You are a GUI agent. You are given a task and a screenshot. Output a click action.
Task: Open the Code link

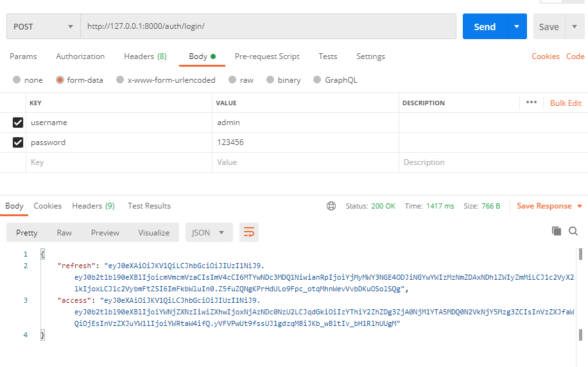point(575,56)
